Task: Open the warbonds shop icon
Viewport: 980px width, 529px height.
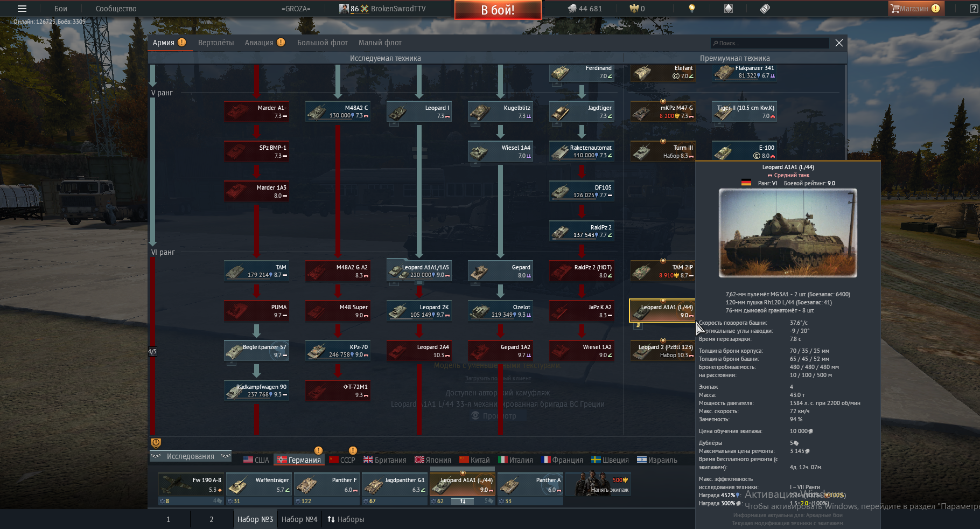Action: click(x=728, y=9)
